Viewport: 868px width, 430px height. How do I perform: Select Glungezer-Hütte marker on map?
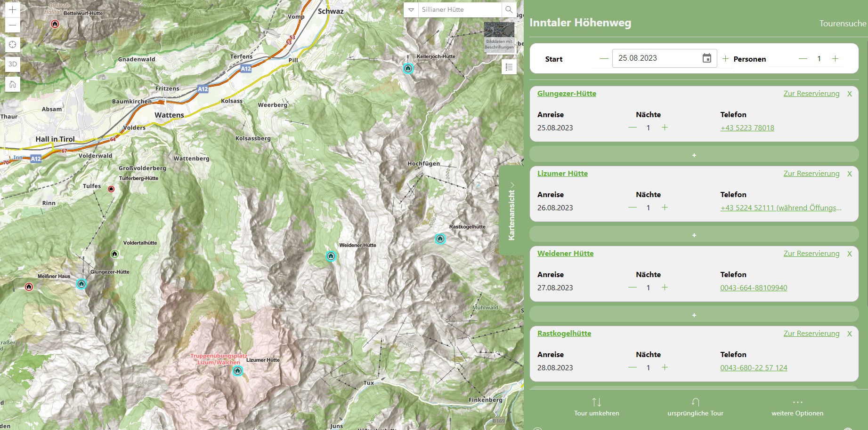click(x=81, y=284)
